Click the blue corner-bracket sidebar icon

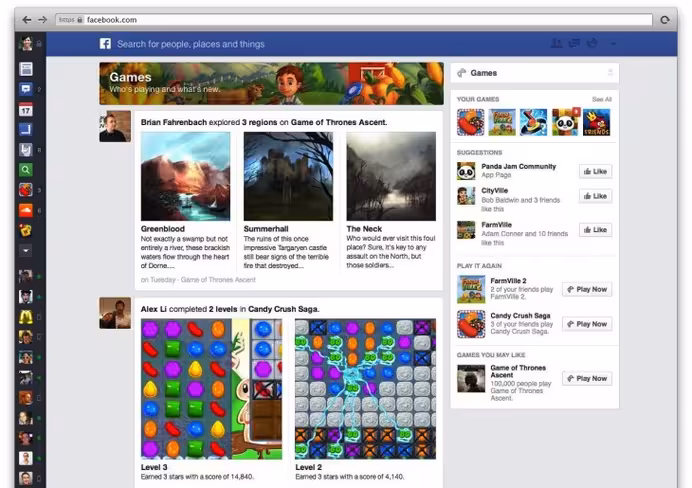pyautogui.click(x=26, y=129)
